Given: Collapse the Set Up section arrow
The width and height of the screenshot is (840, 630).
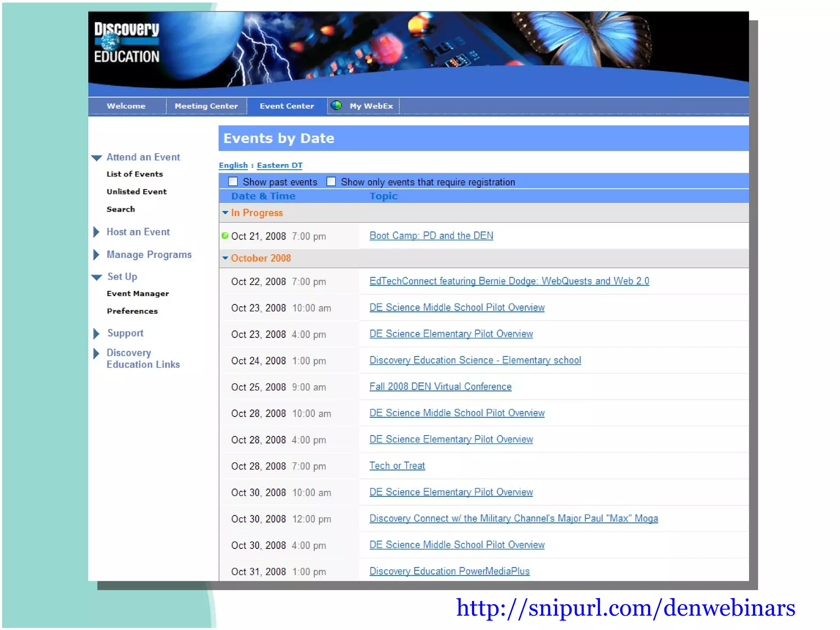Looking at the screenshot, I should 97,277.
